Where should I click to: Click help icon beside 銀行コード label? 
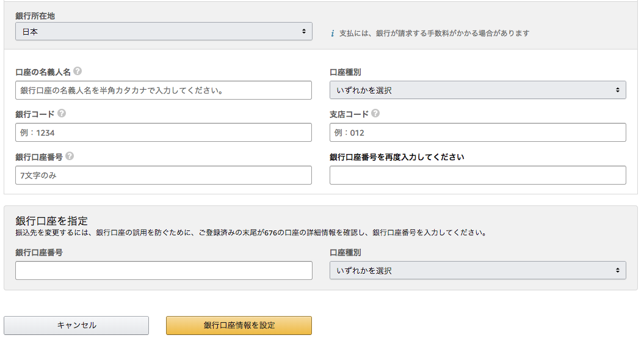[62, 113]
